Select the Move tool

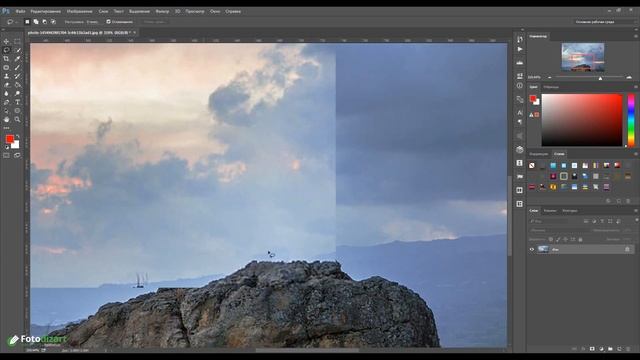6,41
